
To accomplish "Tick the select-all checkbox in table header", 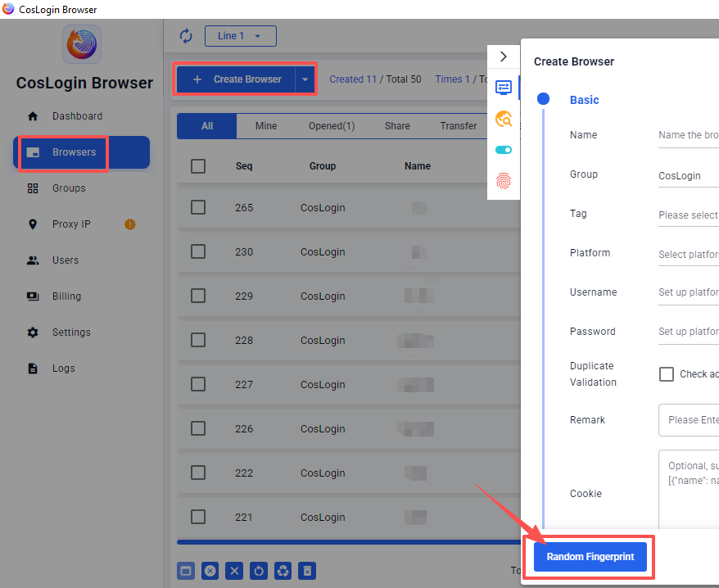I will pyautogui.click(x=198, y=166).
